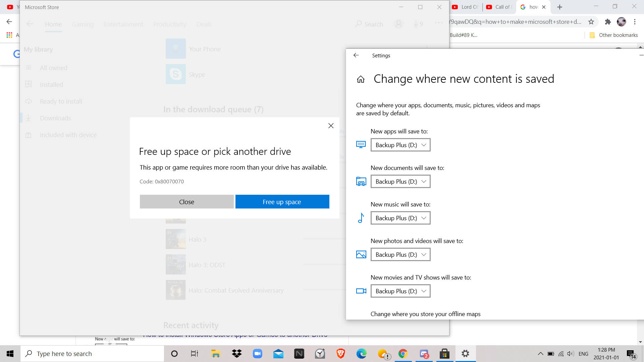Screen dimensions: 644x362
Task: Open Other bookmarks folder
Action: click(614, 35)
